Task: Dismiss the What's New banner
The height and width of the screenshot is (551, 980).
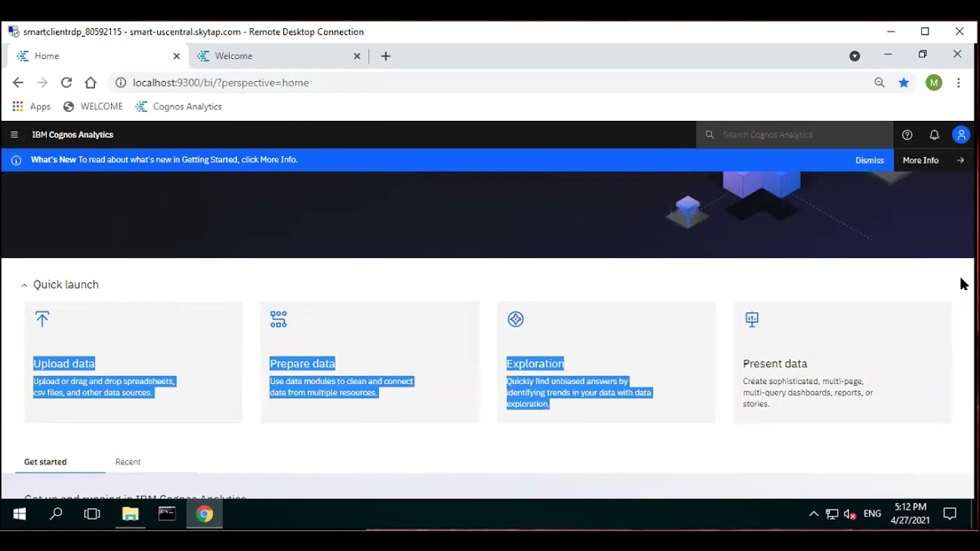Action: (870, 161)
